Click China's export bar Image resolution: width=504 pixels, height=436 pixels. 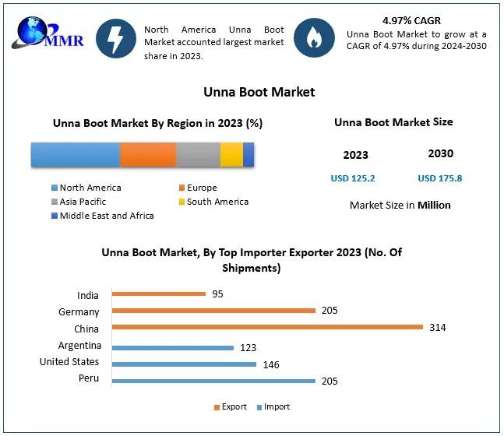coord(267,327)
